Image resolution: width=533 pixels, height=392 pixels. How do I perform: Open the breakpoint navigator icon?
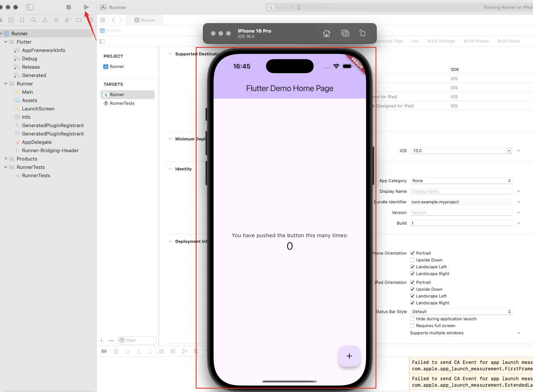coord(79,20)
